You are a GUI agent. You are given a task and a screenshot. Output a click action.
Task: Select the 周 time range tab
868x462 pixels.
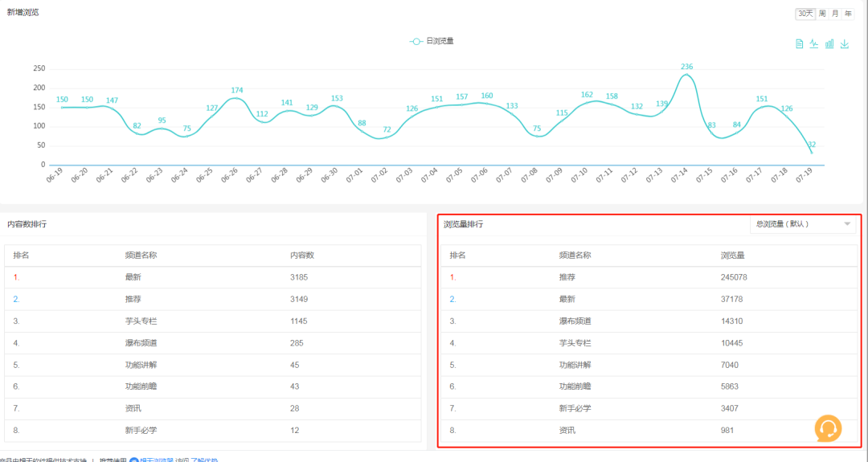pyautogui.click(x=822, y=14)
